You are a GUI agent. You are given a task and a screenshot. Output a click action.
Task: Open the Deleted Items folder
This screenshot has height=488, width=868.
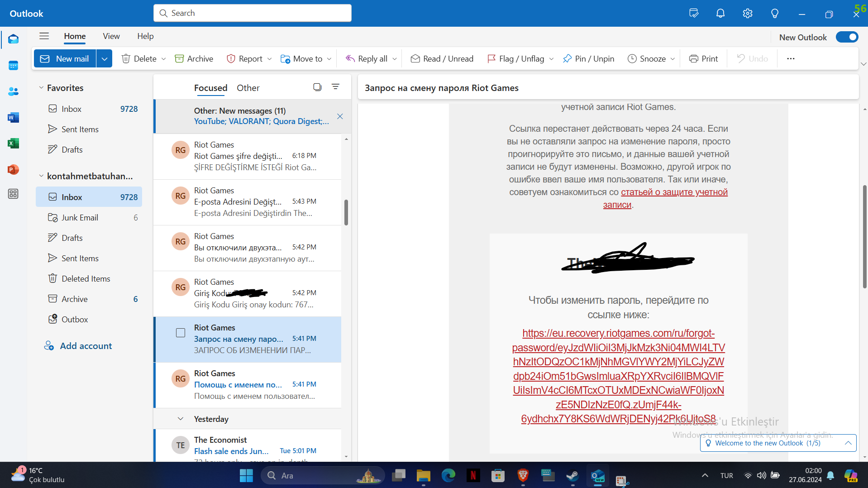click(89, 279)
